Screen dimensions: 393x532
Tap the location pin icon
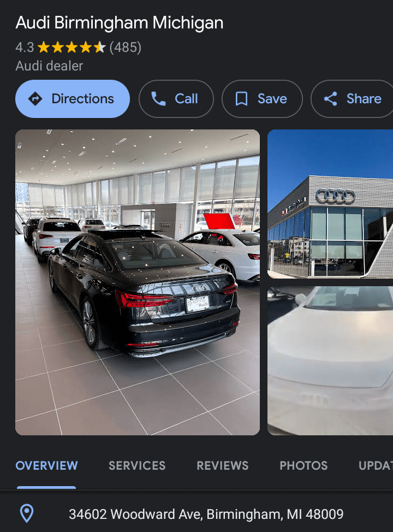[27, 513]
